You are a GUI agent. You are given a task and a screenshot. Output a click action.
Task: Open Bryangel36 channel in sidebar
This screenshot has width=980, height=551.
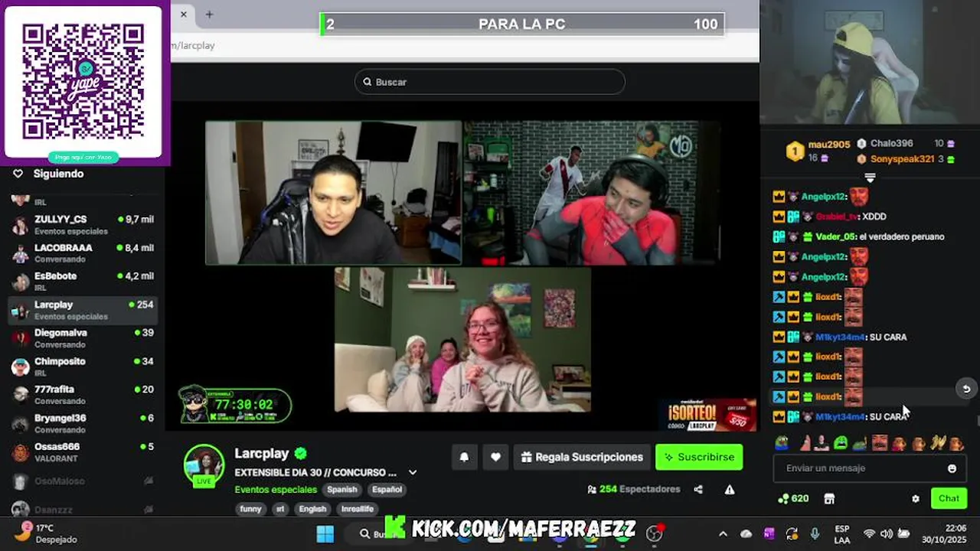click(x=83, y=423)
